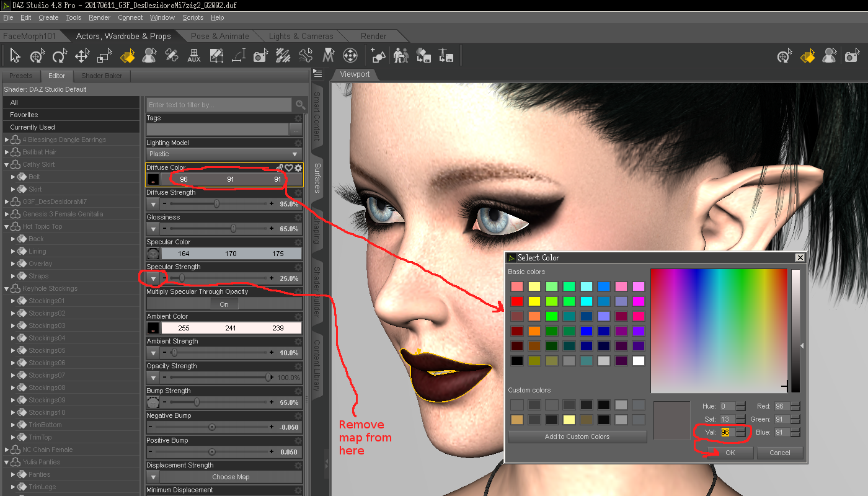The image size is (868, 496).
Task: Open the Bump Strength map thumbnail
Action: [153, 402]
